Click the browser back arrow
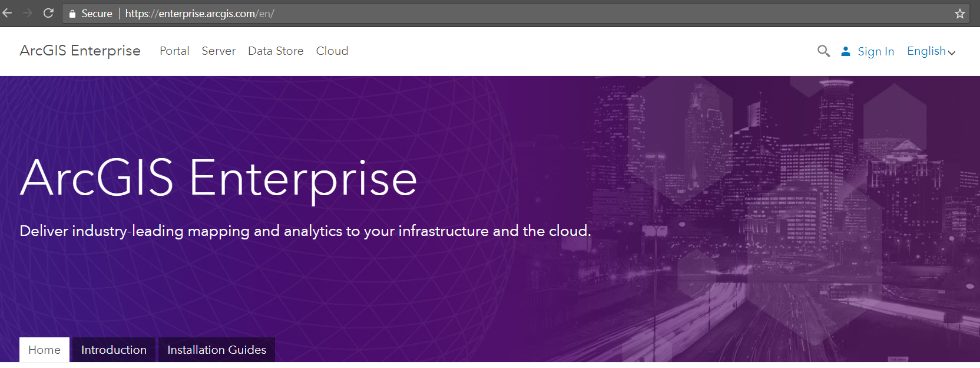Viewport: 980px width, 368px height. coord(7,13)
